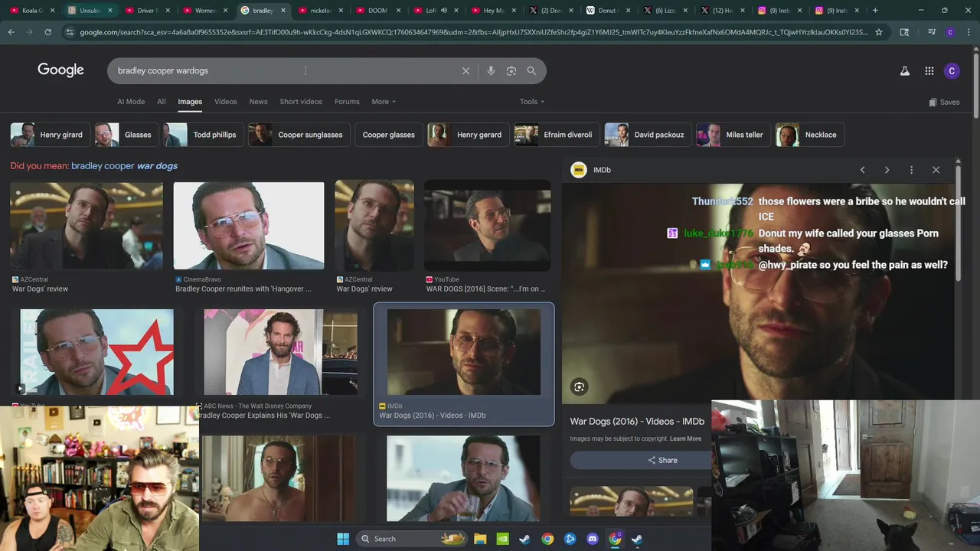Viewport: 980px width, 551px height.
Task: Open ABC News Bradley Cooper Explains thumbnail
Action: pos(280,352)
